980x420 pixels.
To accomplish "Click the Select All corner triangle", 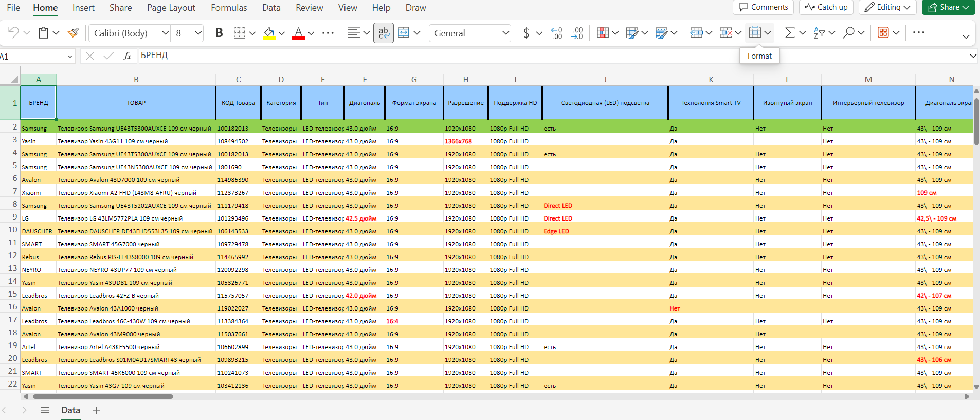I will pos(14,79).
